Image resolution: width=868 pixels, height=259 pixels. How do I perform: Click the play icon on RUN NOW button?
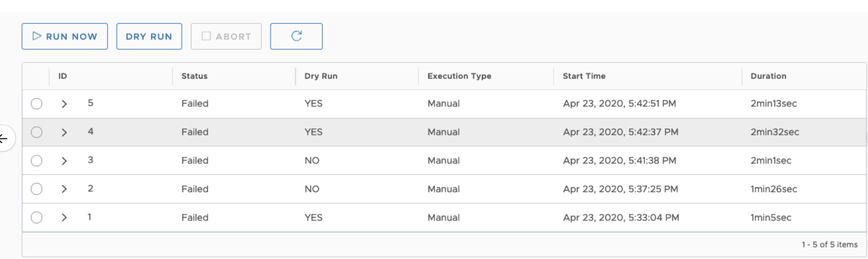coord(37,36)
